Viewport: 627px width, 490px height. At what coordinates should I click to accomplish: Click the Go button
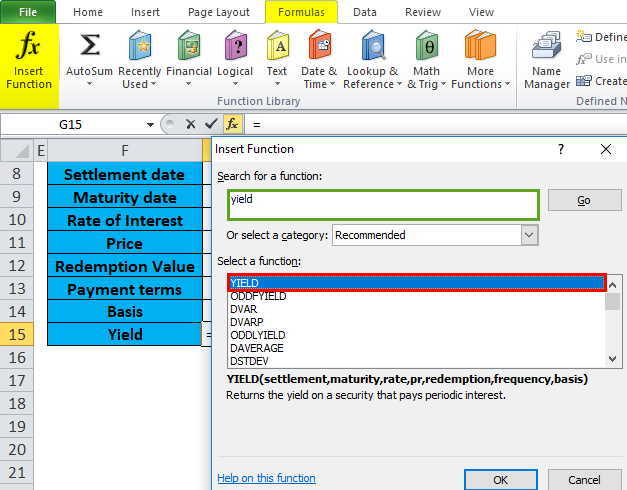584,200
